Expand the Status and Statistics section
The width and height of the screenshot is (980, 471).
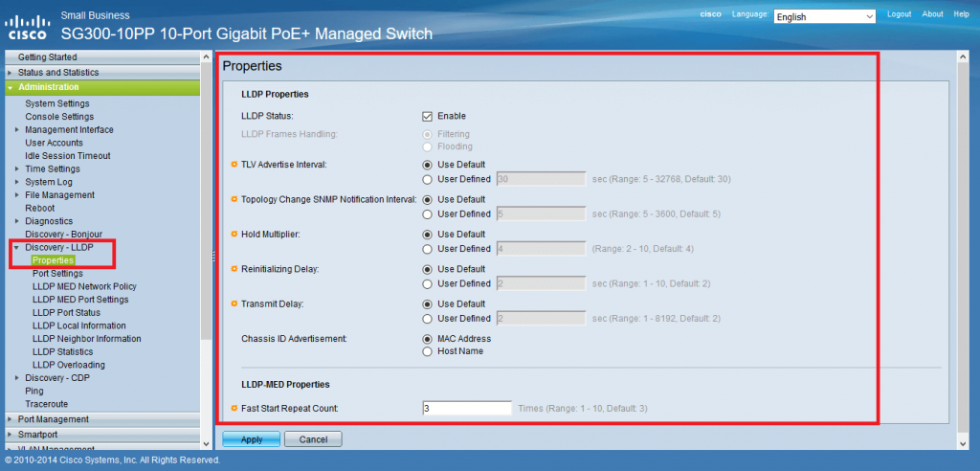(x=10, y=73)
